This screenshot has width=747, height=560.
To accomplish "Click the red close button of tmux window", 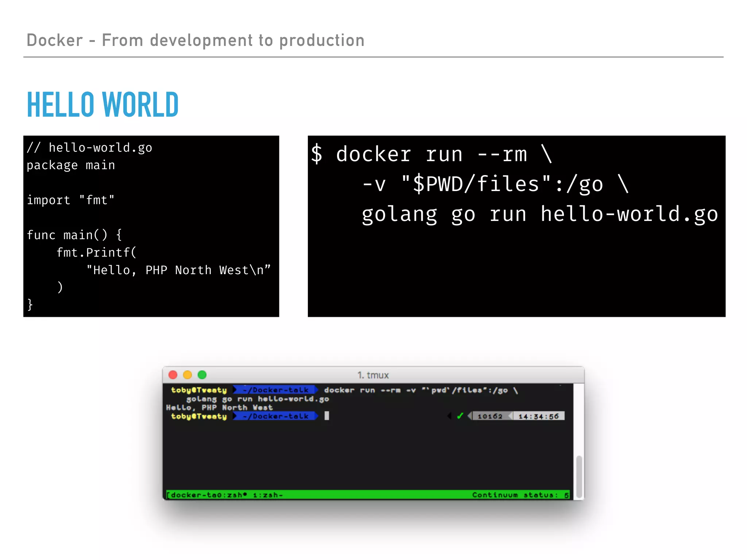I will (x=173, y=375).
